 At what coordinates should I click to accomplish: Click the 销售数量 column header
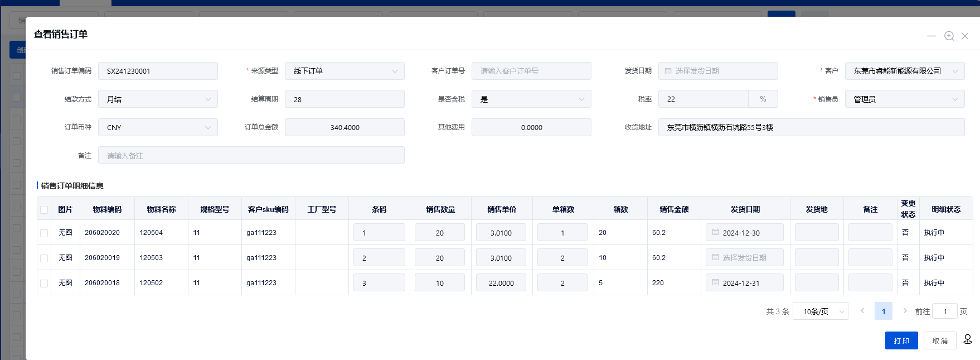tap(440, 209)
